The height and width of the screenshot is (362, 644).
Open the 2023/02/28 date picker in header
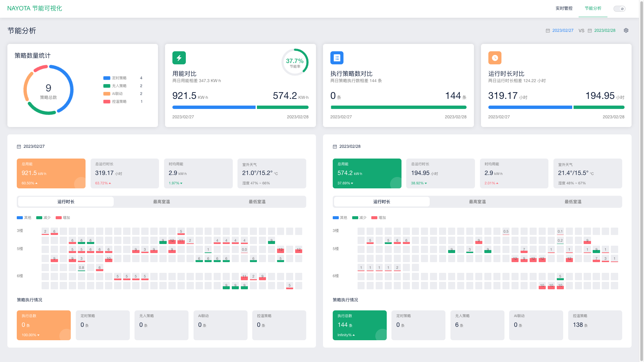pos(605,31)
